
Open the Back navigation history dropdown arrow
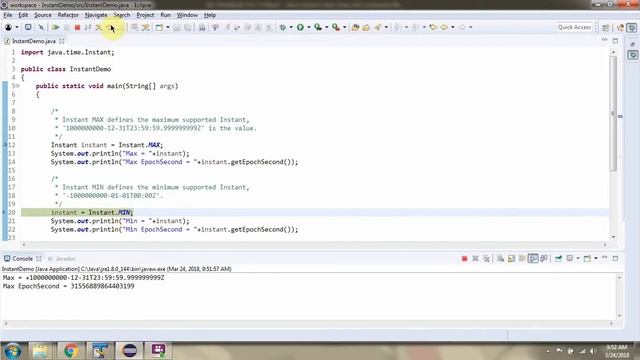(x=453, y=27)
